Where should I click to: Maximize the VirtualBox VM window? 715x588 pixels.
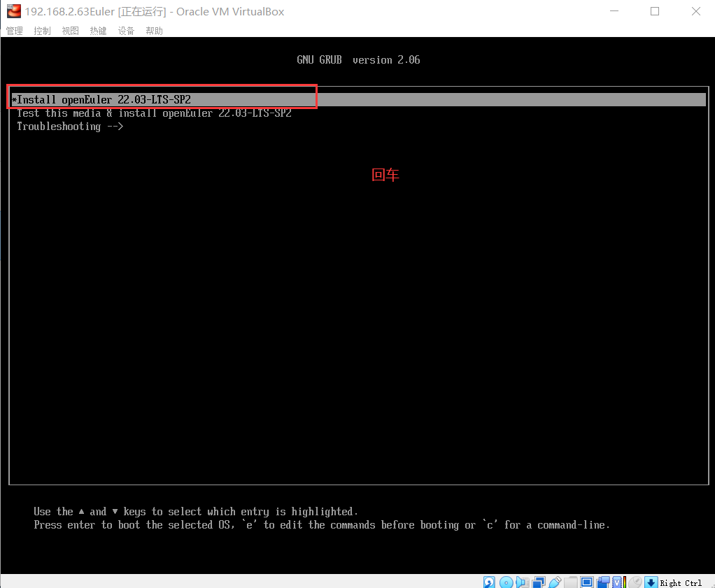(655, 11)
